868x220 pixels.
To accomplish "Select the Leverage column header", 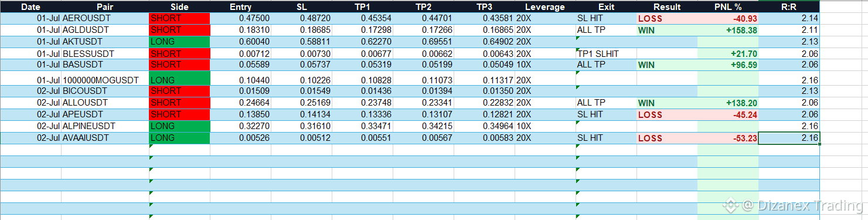I will click(545, 7).
